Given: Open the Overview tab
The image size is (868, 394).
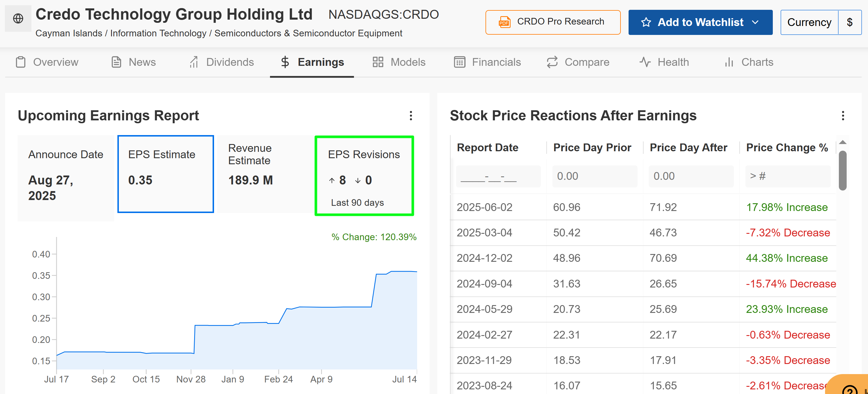Looking at the screenshot, I should click(47, 62).
